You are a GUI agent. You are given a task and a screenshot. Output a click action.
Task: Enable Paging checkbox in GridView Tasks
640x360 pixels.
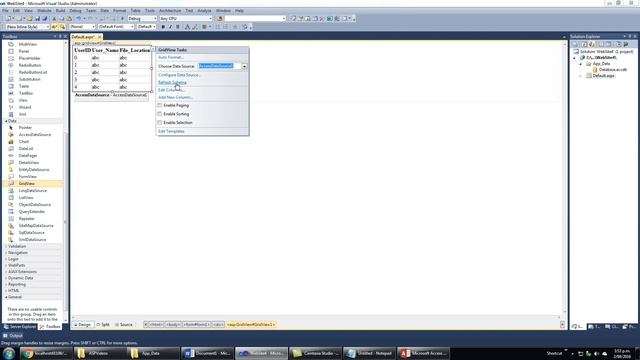(x=160, y=105)
